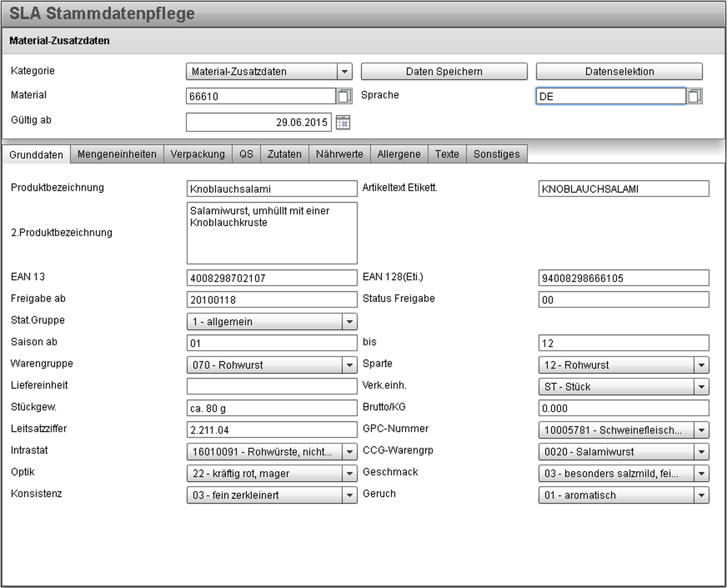Expand the Geschmack dropdown arrow
The width and height of the screenshot is (727, 588).
[x=701, y=473]
